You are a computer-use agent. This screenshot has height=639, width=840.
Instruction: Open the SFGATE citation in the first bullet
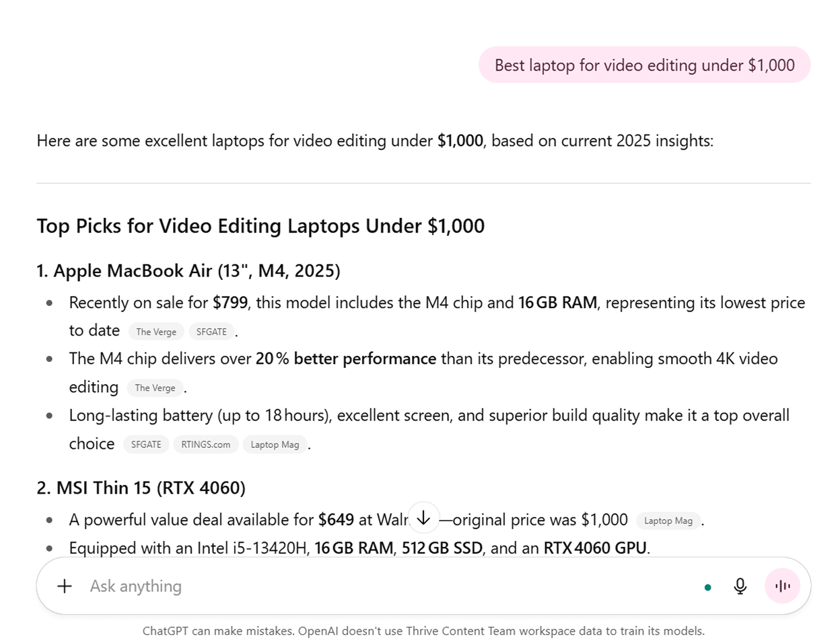point(211,332)
